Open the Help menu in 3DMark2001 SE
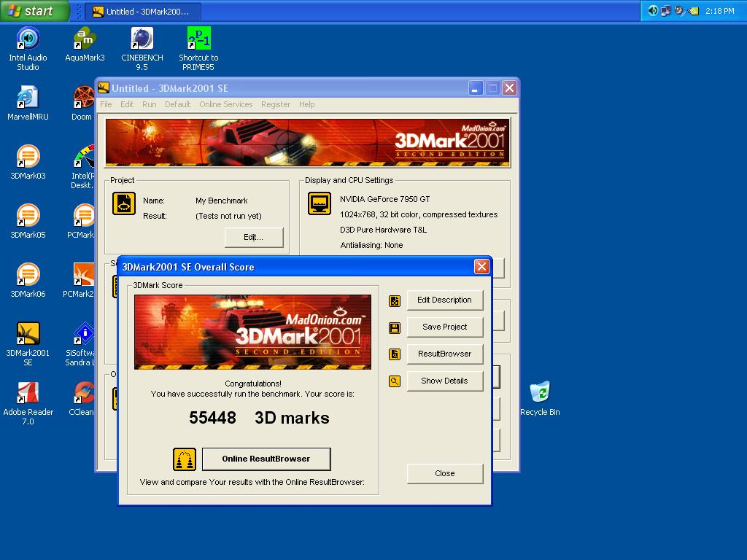The image size is (747, 560). (x=307, y=104)
